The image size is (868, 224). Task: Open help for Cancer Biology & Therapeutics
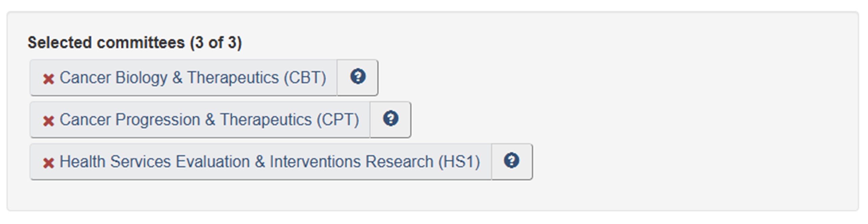(358, 77)
